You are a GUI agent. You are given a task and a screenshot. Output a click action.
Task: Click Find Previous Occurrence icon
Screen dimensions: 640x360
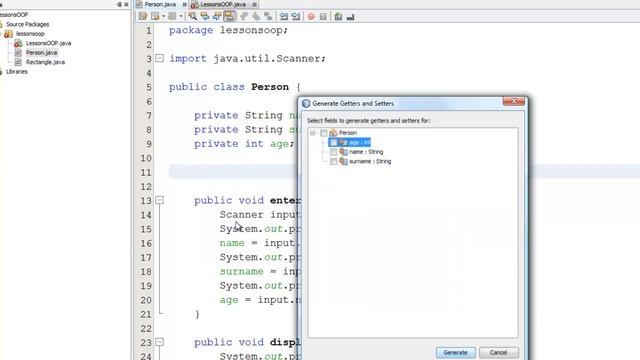[x=204, y=16]
